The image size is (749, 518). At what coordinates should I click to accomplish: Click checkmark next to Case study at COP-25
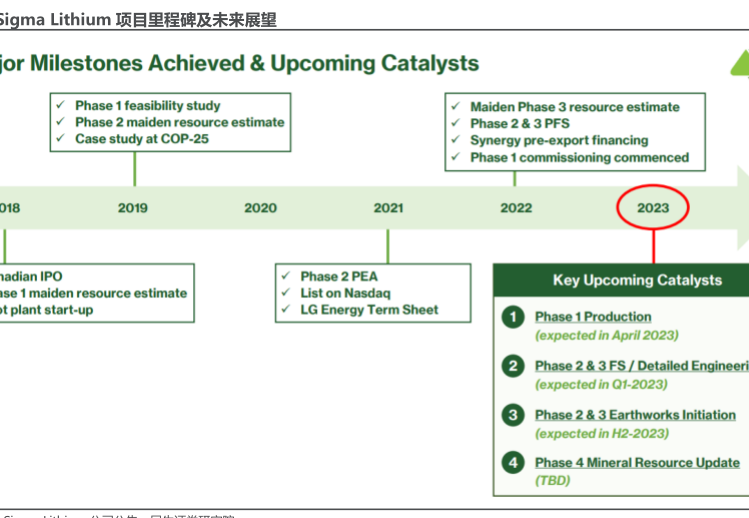pyautogui.click(x=62, y=140)
